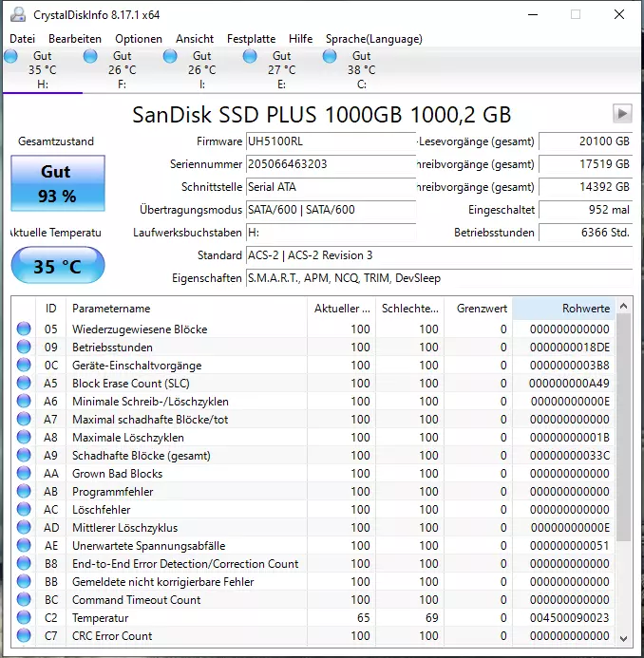Click the Übertragungsmodus field SATA/600
This screenshot has height=658, width=644.
(x=331, y=210)
